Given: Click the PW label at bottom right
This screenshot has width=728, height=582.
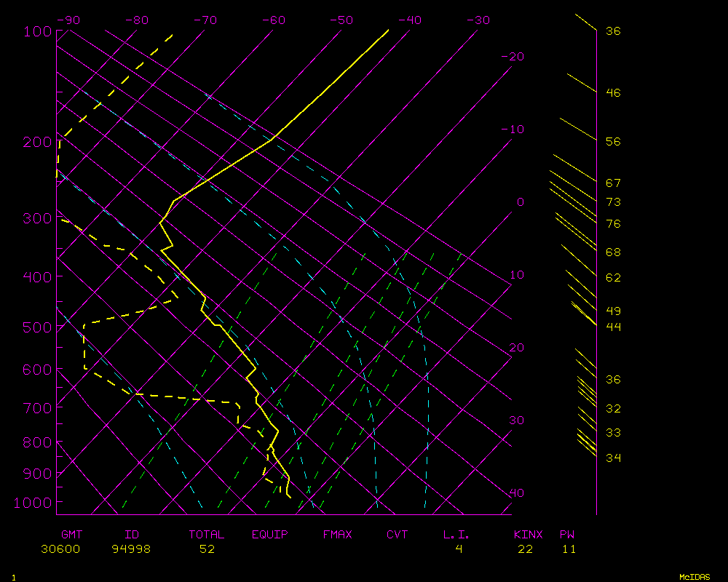Looking at the screenshot, I should tap(567, 535).
